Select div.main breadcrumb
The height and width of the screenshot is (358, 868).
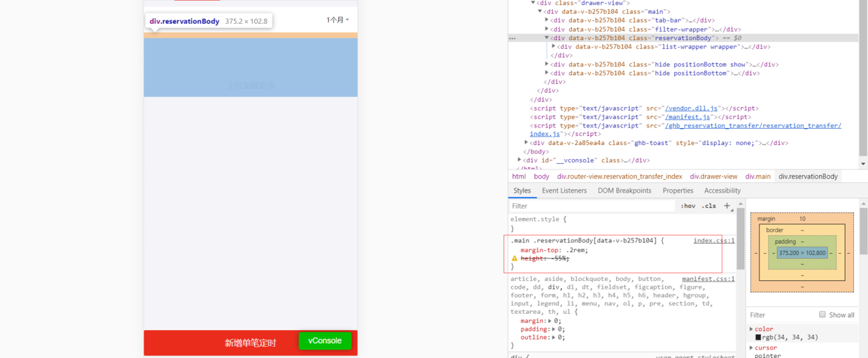coord(757,177)
